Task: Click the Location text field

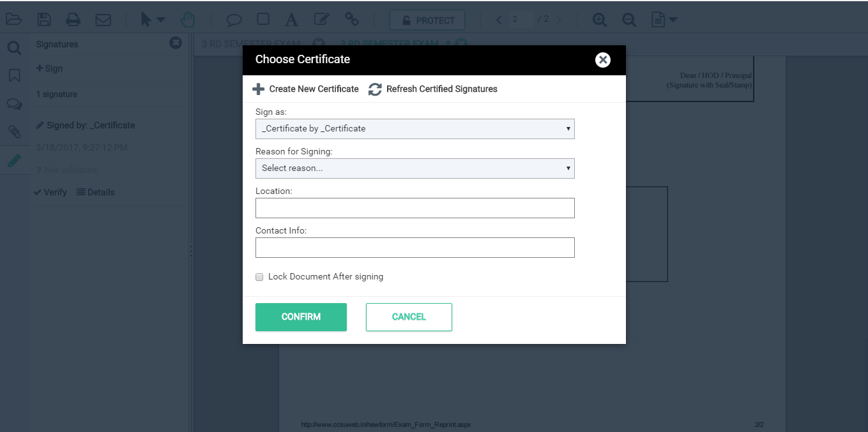Action: [x=415, y=208]
